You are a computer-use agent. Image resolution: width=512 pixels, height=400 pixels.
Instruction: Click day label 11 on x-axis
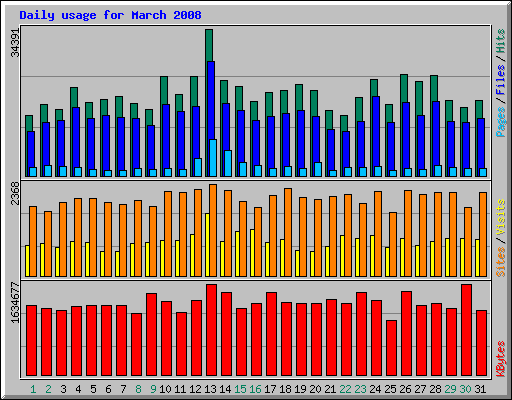pos(180,389)
